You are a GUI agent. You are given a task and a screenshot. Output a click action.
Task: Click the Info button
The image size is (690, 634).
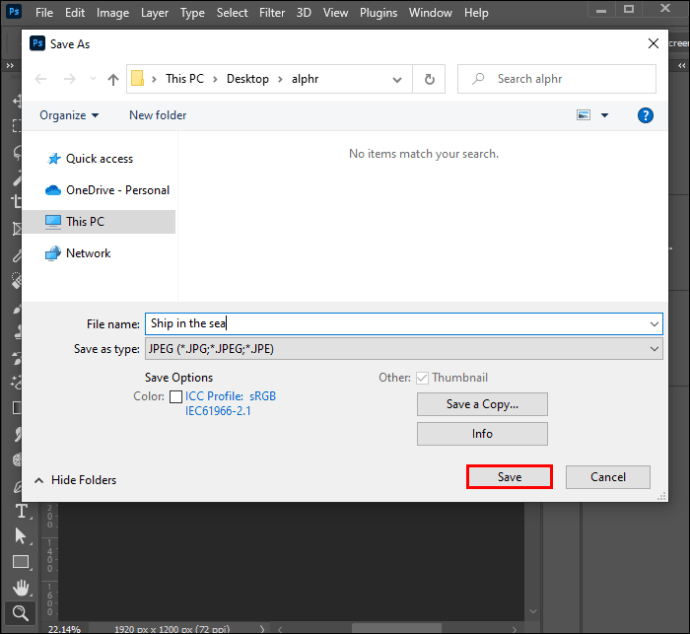pyautogui.click(x=482, y=434)
